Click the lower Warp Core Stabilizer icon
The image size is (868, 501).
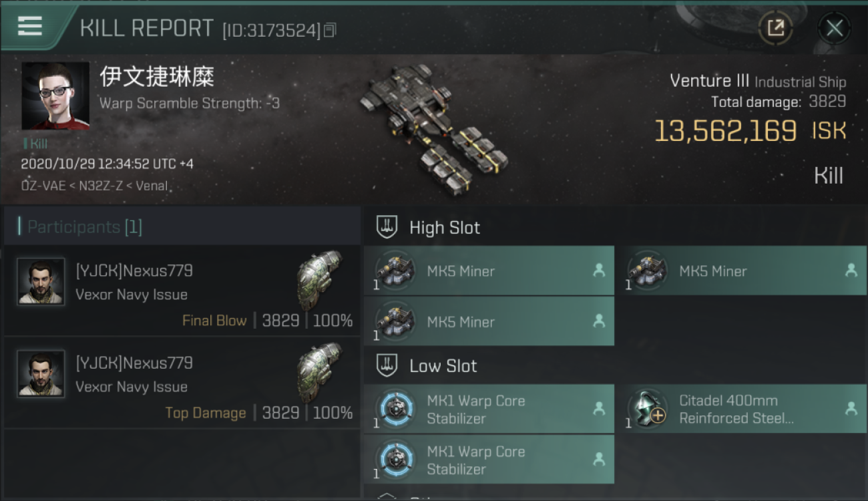click(395, 460)
